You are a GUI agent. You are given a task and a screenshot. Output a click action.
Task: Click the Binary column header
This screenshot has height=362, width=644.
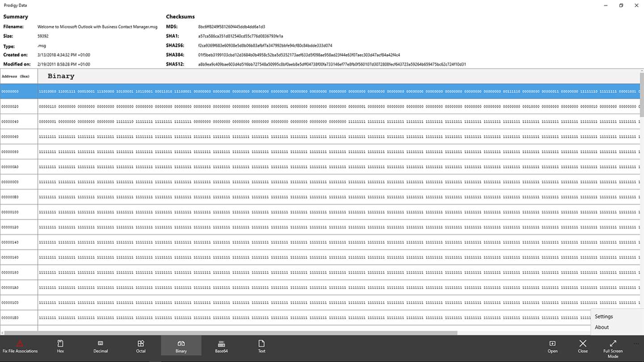point(339,76)
